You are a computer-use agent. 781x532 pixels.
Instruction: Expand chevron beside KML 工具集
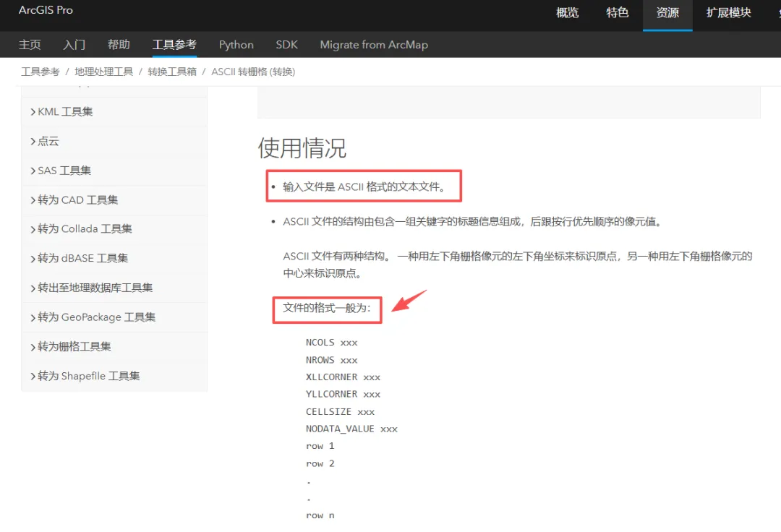click(33, 112)
